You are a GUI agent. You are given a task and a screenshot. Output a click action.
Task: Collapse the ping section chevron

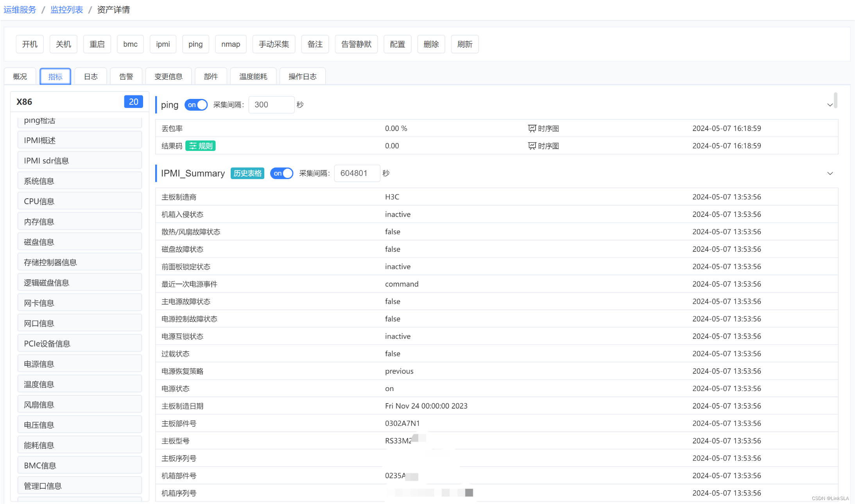830,105
